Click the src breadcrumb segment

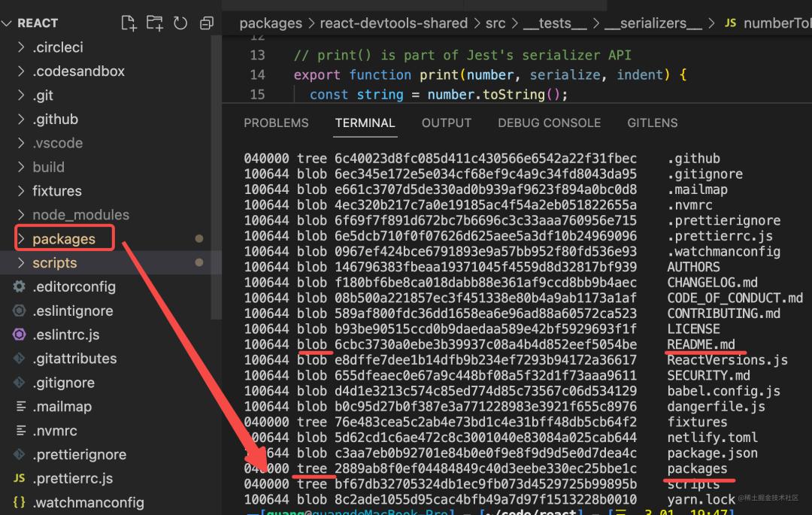(495, 23)
